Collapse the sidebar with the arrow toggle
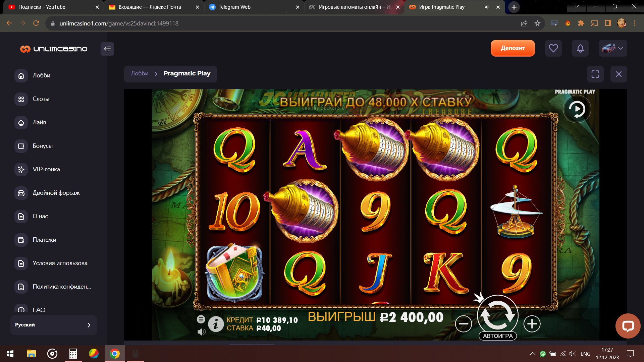Screen dimensions: 644x362 click(x=107, y=49)
